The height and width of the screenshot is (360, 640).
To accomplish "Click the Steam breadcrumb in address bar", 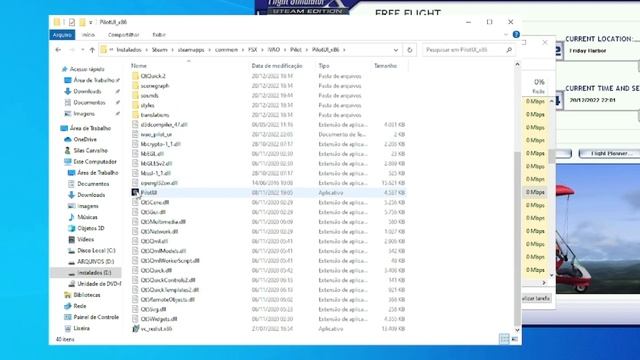I will [x=159, y=50].
